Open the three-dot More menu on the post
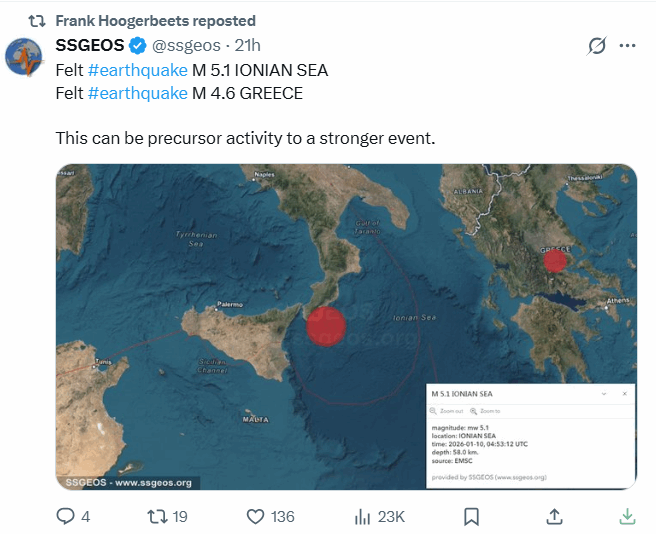The image size is (656, 534). (628, 46)
